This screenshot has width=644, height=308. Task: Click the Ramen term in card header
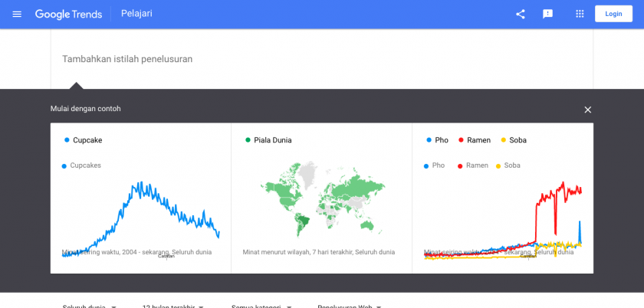click(x=478, y=140)
